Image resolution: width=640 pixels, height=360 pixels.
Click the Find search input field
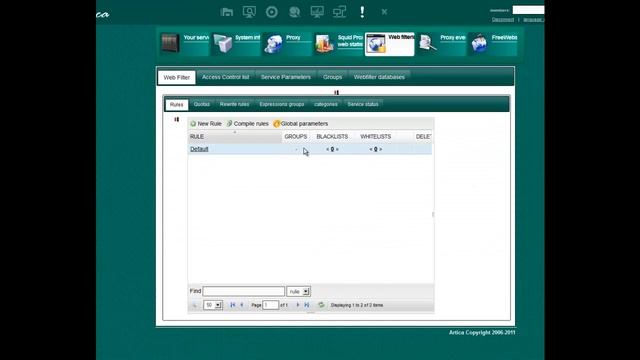[x=244, y=291]
